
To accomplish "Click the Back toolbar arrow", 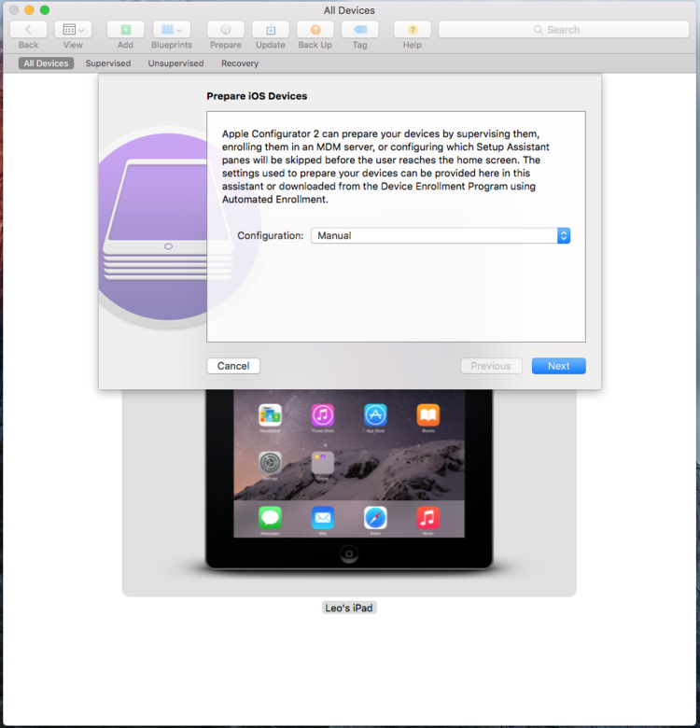I will click(28, 30).
